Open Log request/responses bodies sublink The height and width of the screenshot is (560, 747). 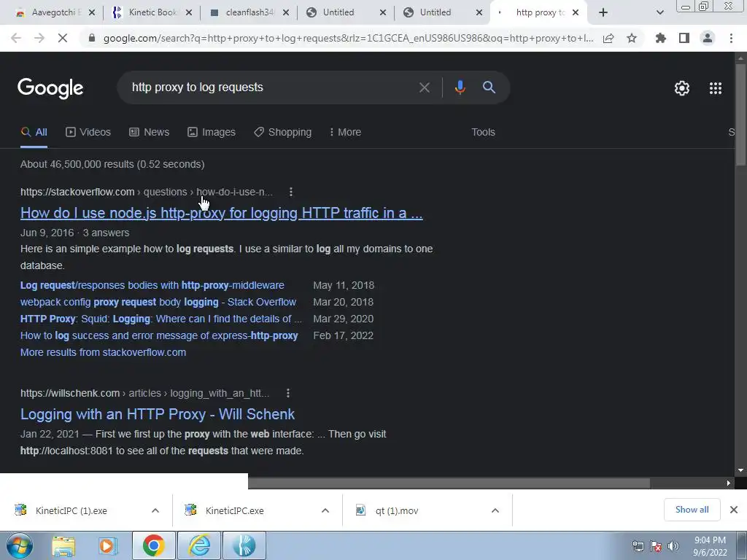point(152,285)
